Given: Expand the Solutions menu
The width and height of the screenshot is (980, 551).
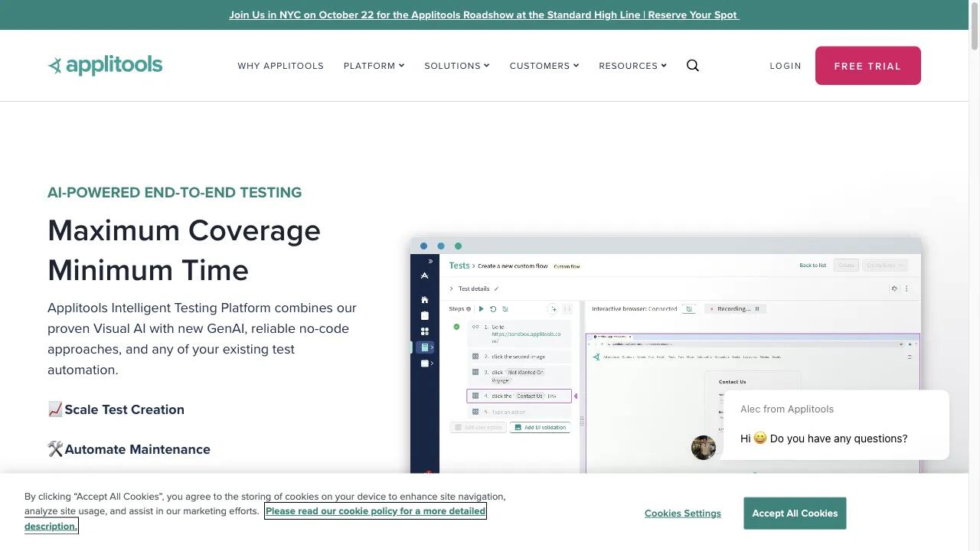Looking at the screenshot, I should click(457, 66).
